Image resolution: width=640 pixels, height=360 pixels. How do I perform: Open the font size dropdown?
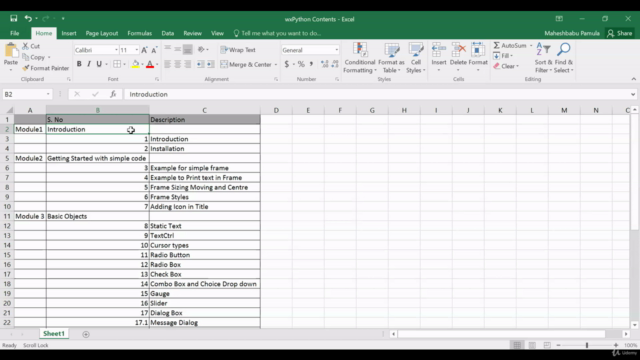pos(137,50)
